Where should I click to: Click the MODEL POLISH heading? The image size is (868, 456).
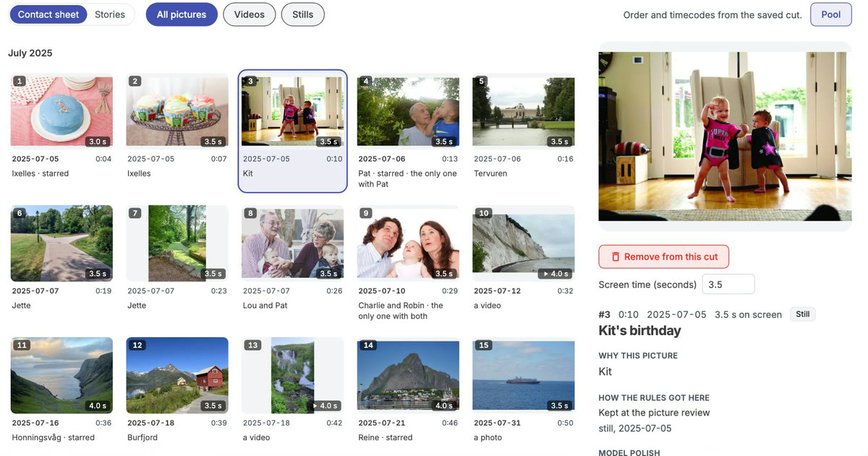[x=629, y=452]
